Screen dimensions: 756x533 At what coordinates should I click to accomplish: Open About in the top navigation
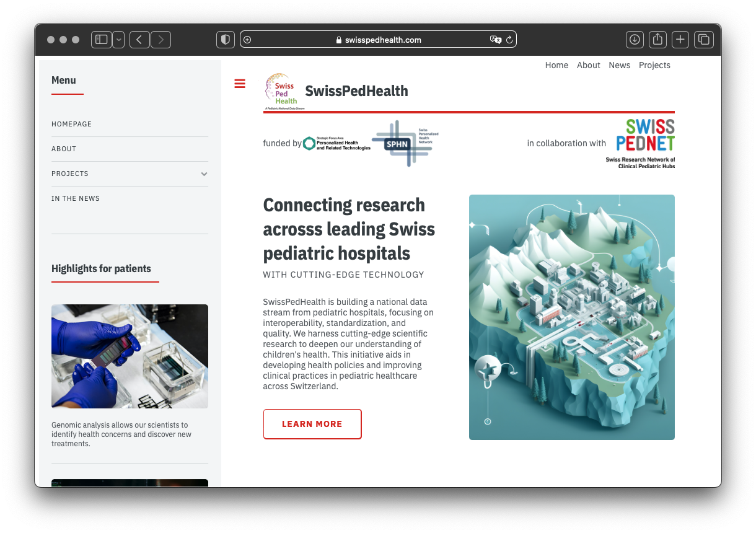coord(588,65)
